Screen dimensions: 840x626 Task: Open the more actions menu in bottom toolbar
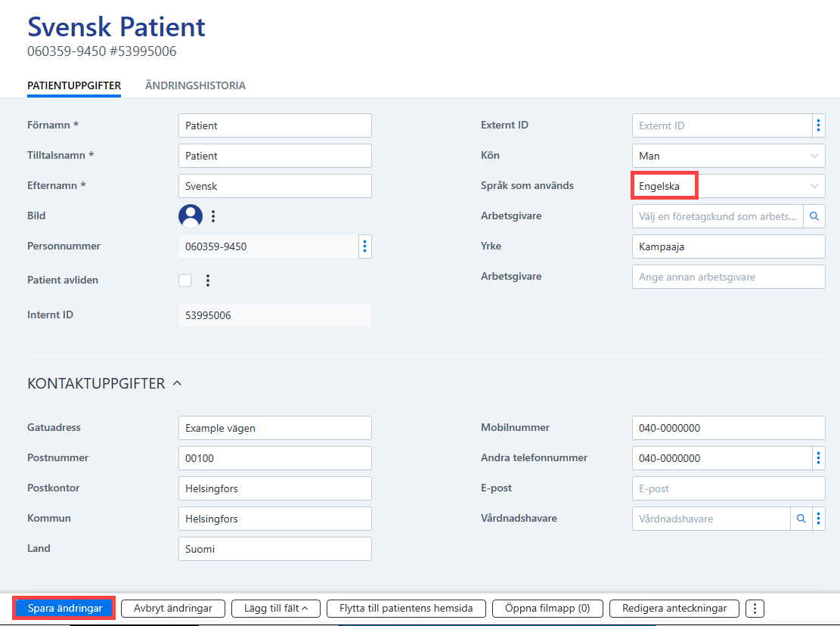(x=755, y=609)
